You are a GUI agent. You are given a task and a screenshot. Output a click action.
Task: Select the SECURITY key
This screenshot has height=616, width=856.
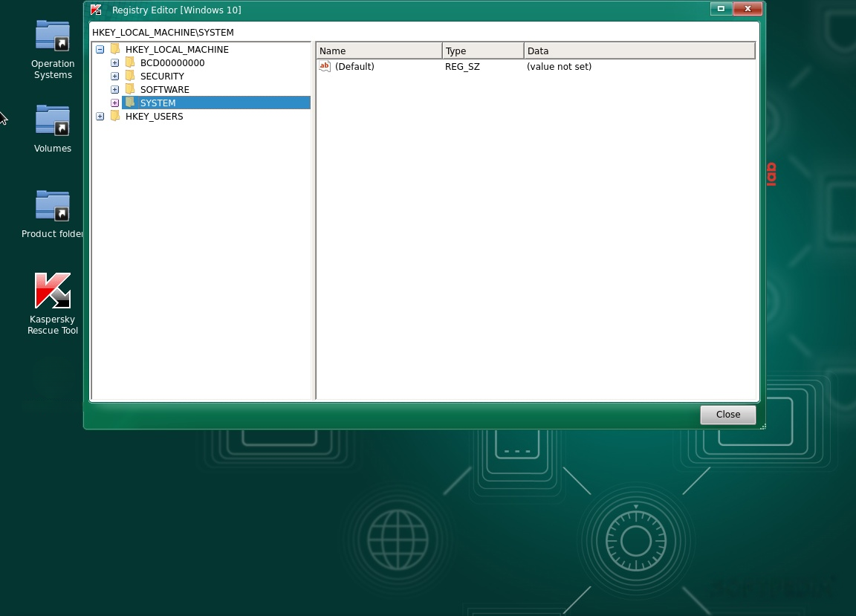point(162,76)
